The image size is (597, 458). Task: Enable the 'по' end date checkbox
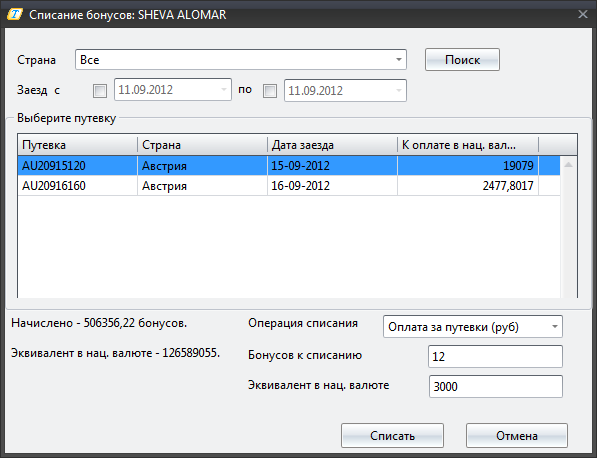(270, 91)
